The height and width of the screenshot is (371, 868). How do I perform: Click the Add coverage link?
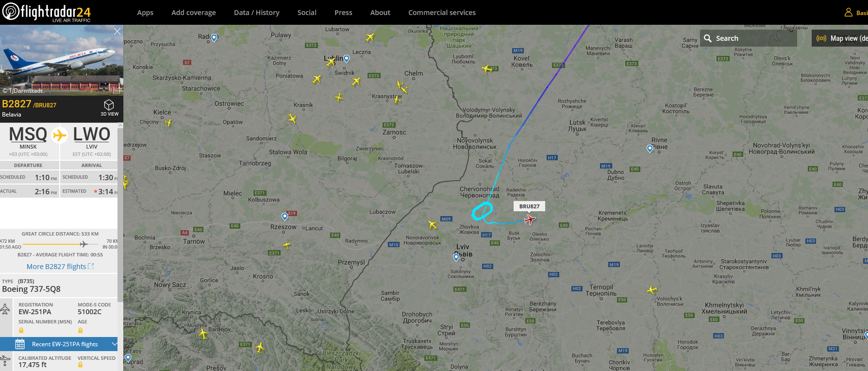point(194,13)
